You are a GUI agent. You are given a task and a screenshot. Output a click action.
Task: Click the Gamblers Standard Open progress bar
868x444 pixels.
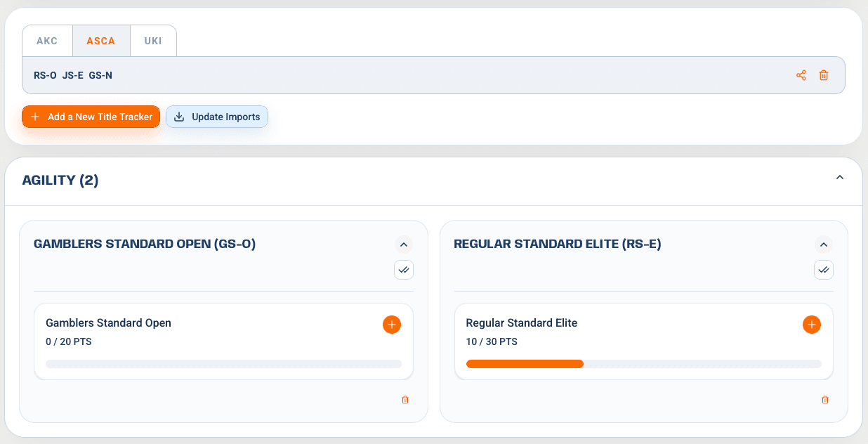tap(223, 364)
